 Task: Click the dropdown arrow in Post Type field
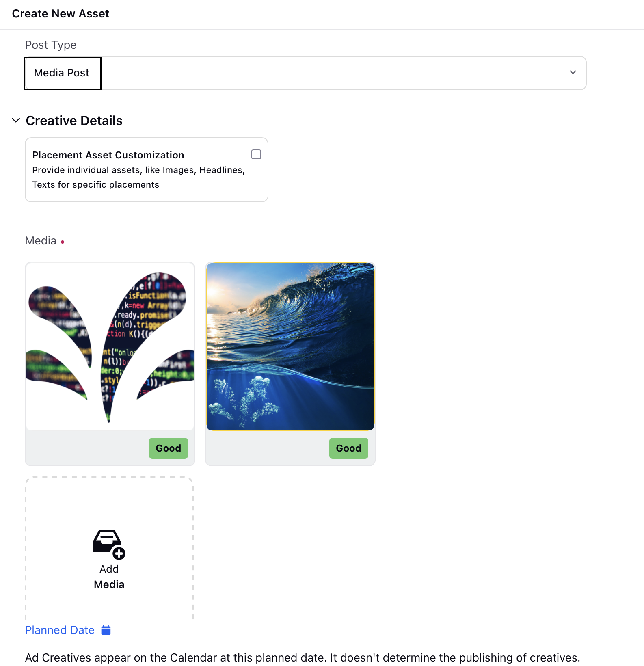(x=573, y=73)
